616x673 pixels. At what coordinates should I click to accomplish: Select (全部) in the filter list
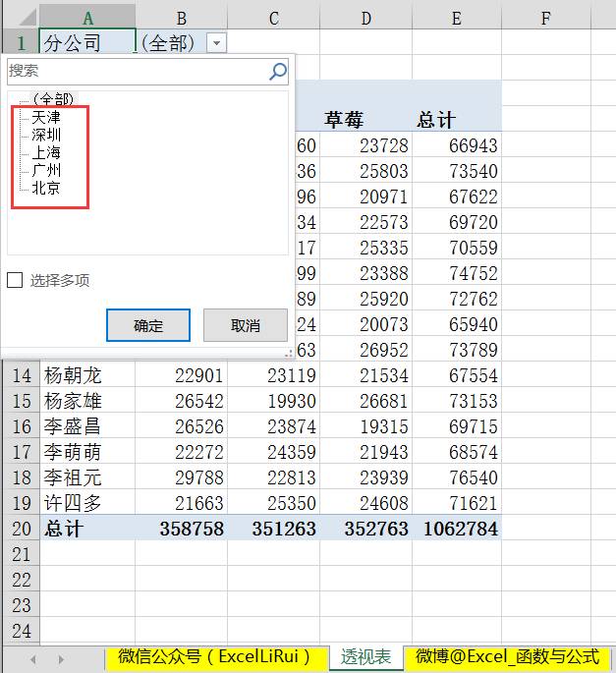click(53, 99)
